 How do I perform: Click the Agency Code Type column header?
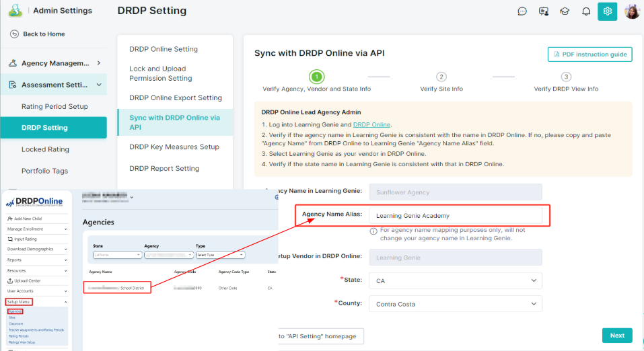234,272
